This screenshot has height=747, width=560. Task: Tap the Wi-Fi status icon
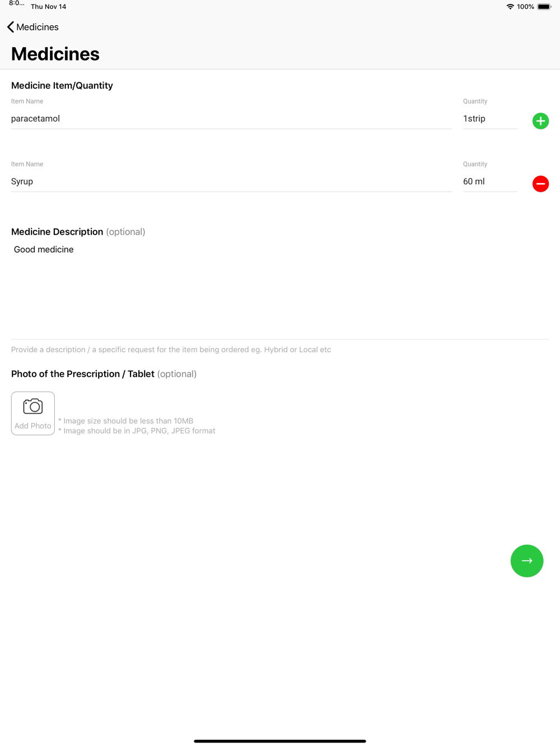510,7
